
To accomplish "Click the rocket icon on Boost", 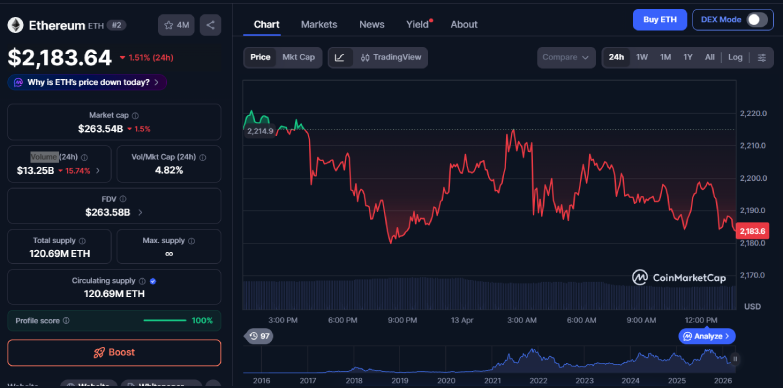I will tap(99, 353).
